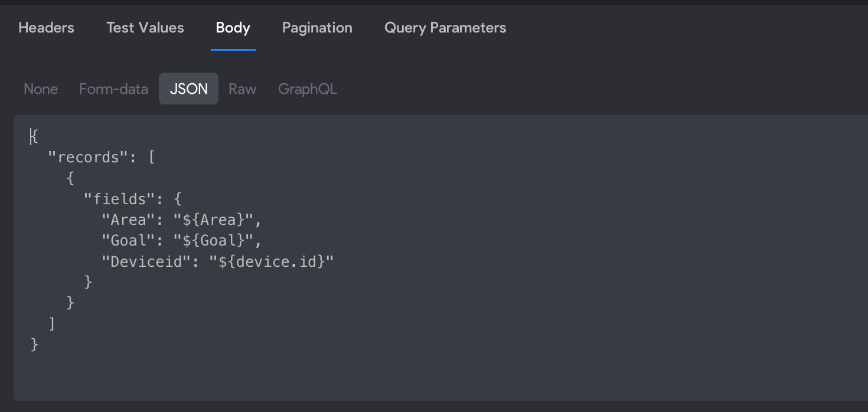Click the closing square bracket line

[53, 323]
